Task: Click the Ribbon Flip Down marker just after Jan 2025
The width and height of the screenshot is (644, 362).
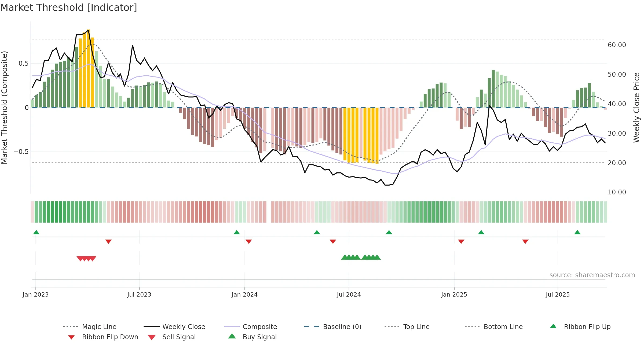Action: click(x=461, y=242)
